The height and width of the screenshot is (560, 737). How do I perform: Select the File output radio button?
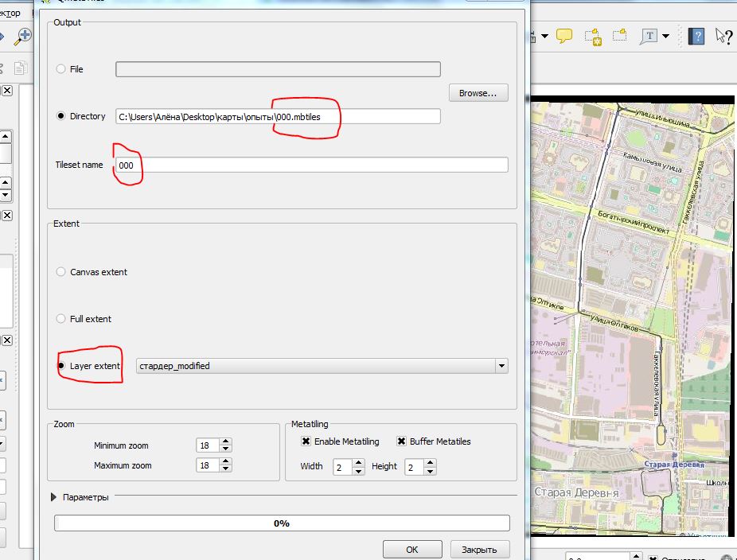coord(61,69)
